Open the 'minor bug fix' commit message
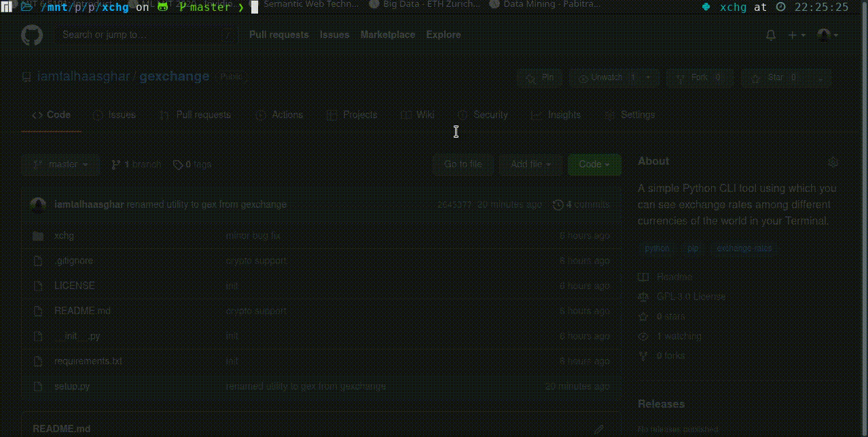 tap(253, 236)
